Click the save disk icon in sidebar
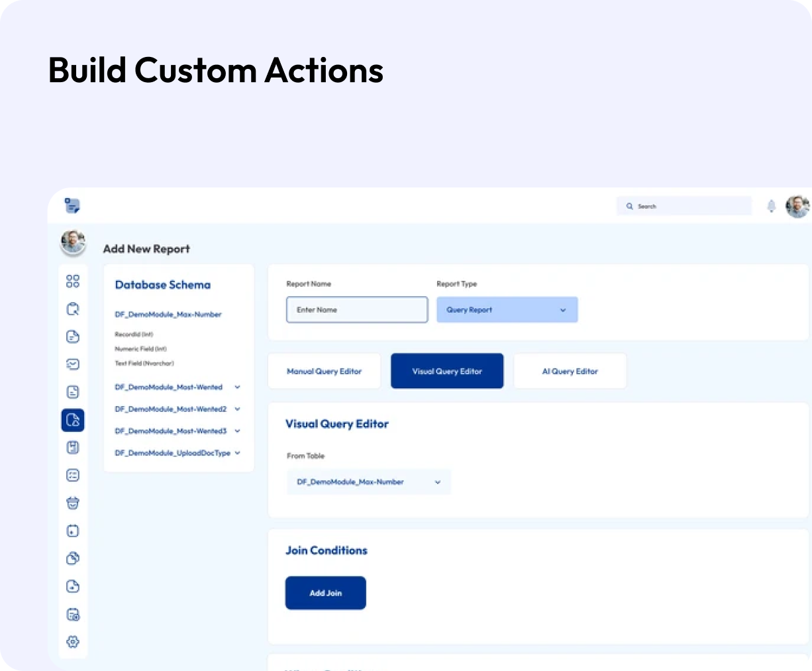The height and width of the screenshot is (671, 812). 73,448
